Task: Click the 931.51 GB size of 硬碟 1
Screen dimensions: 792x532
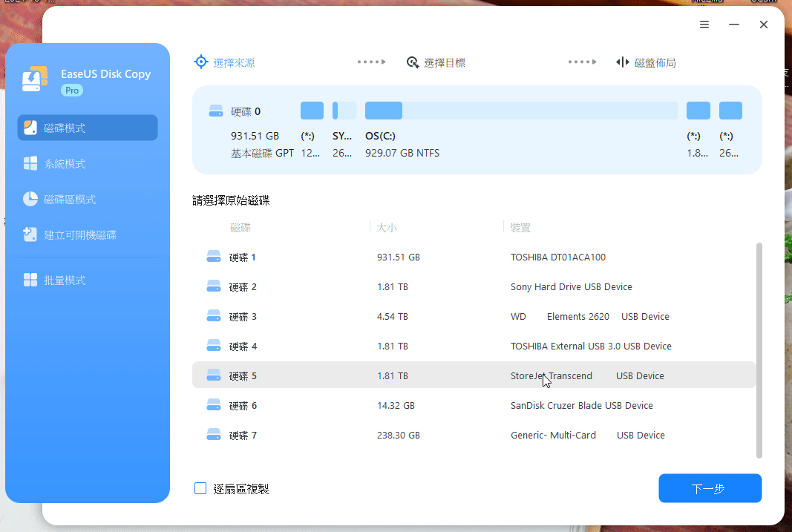Action: click(399, 257)
